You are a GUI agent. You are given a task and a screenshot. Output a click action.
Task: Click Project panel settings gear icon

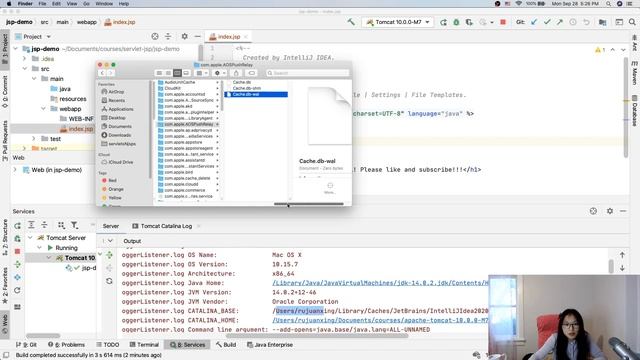click(184, 37)
